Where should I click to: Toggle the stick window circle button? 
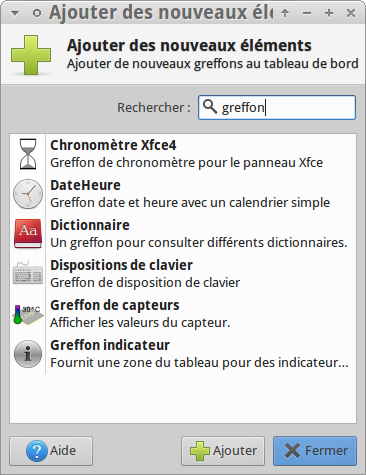pyautogui.click(x=37, y=13)
